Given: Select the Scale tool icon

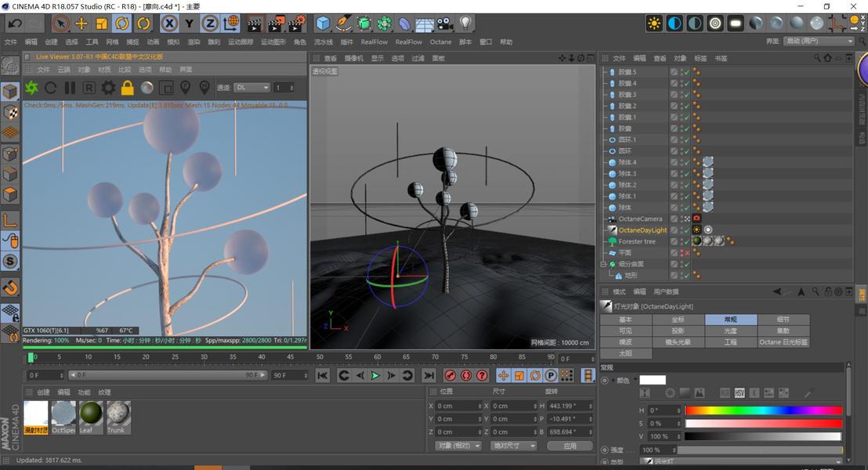Looking at the screenshot, I should [x=101, y=23].
